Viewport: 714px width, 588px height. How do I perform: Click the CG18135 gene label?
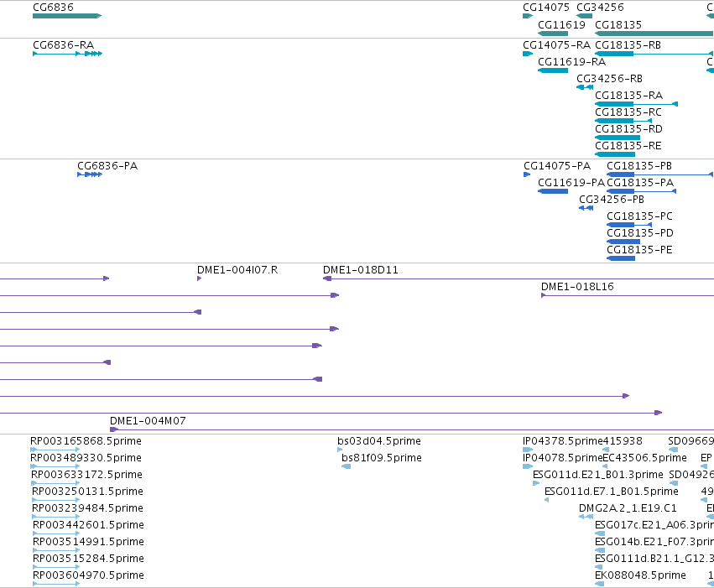click(618, 25)
